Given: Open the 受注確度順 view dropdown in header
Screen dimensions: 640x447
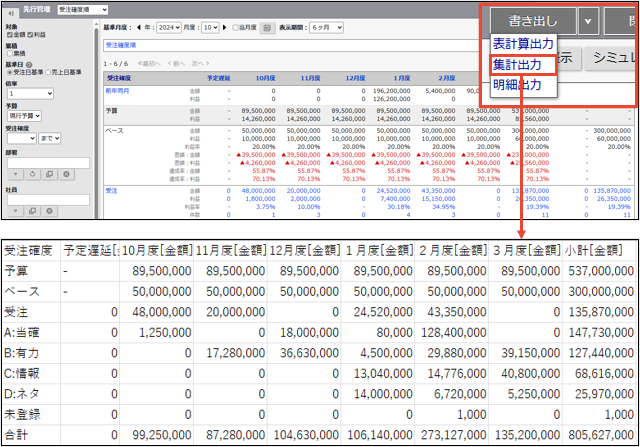Looking at the screenshot, I should 82,9.
